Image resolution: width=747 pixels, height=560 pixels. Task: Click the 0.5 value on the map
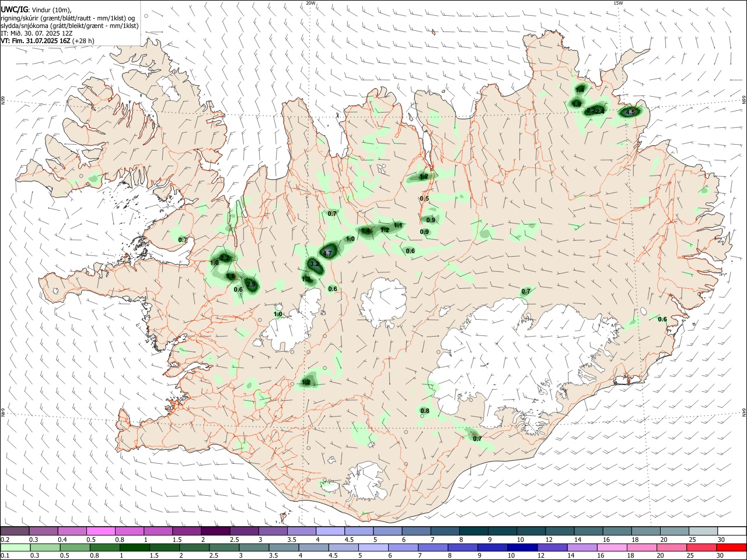(424, 199)
